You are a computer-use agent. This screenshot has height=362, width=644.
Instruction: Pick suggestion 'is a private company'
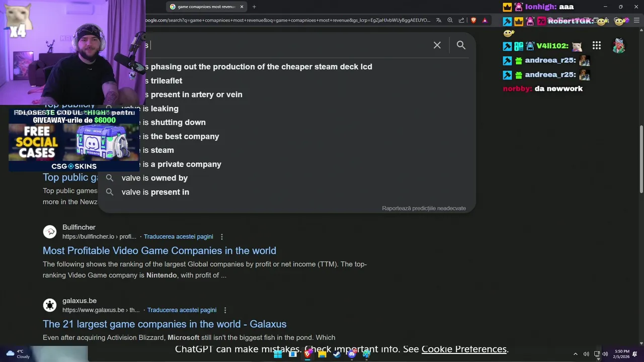[182, 164]
